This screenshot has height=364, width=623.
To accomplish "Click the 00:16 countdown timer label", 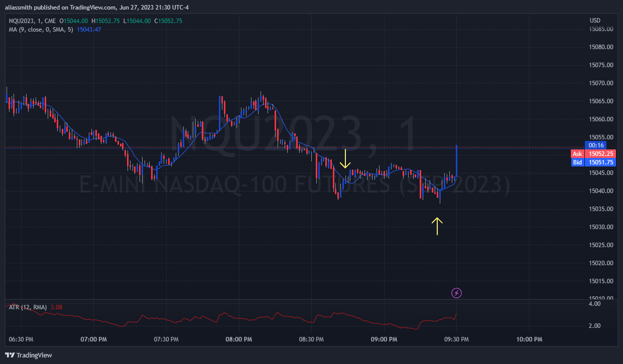I will [597, 145].
